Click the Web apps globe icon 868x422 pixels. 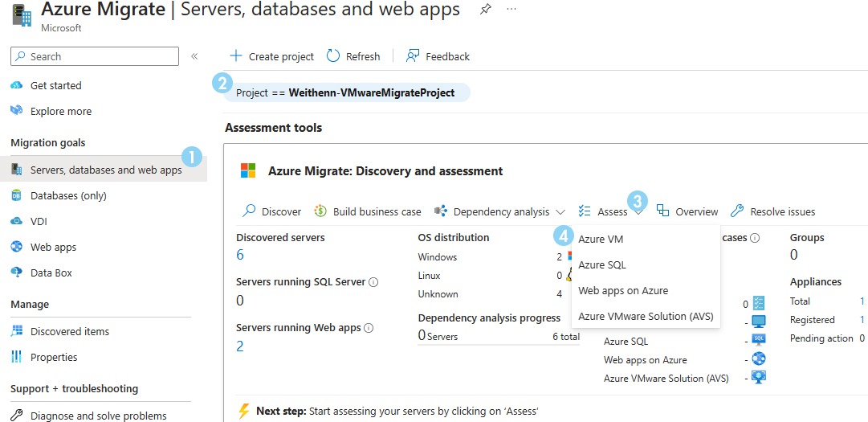17,247
